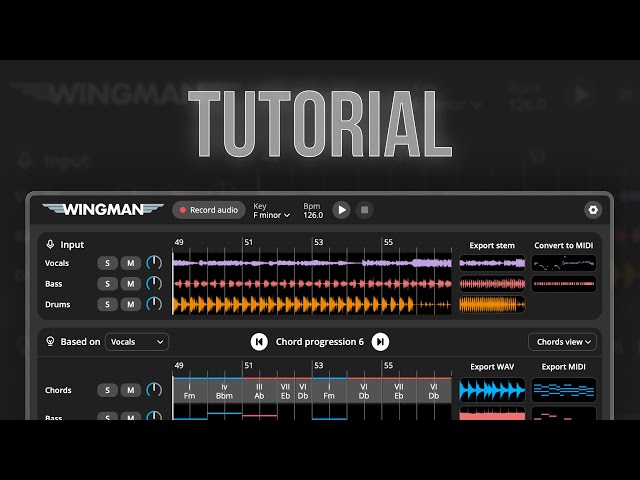Viewport: 640px width, 480px height.
Task: Mute the input Bass track
Action: click(x=131, y=284)
